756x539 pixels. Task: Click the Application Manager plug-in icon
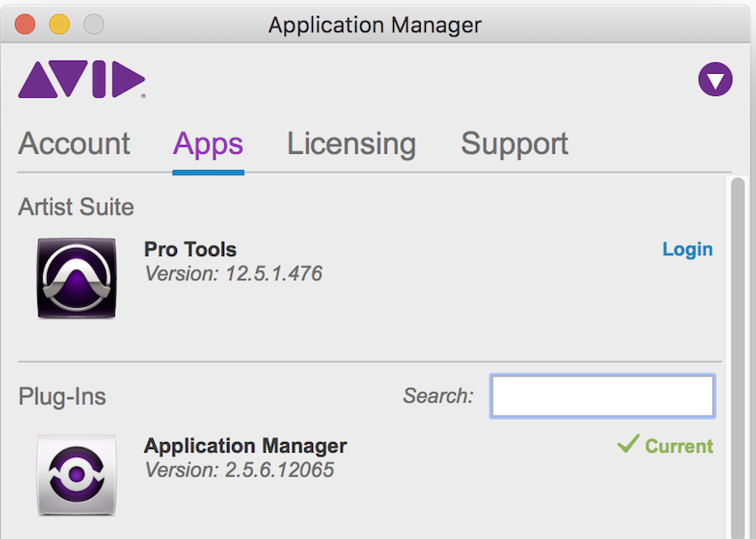tap(76, 475)
